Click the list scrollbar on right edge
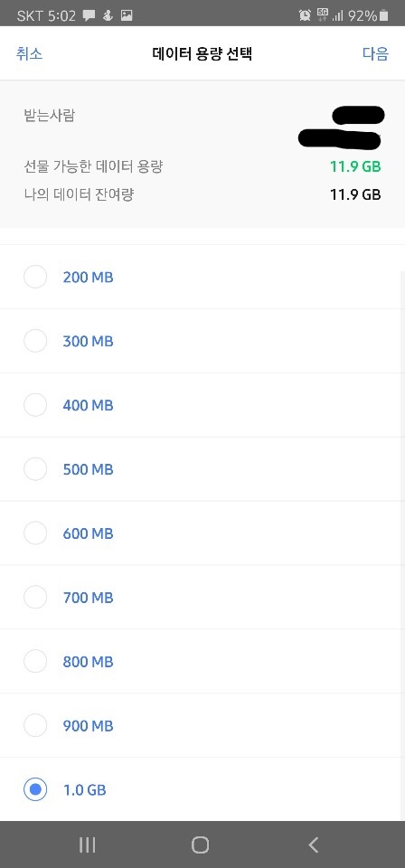Viewport: 405px width, 868px height. [402, 545]
